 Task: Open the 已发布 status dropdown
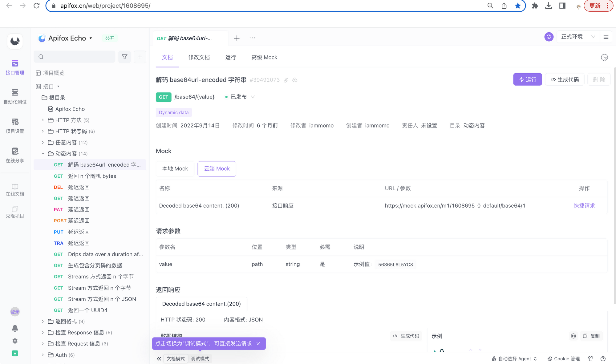[240, 97]
